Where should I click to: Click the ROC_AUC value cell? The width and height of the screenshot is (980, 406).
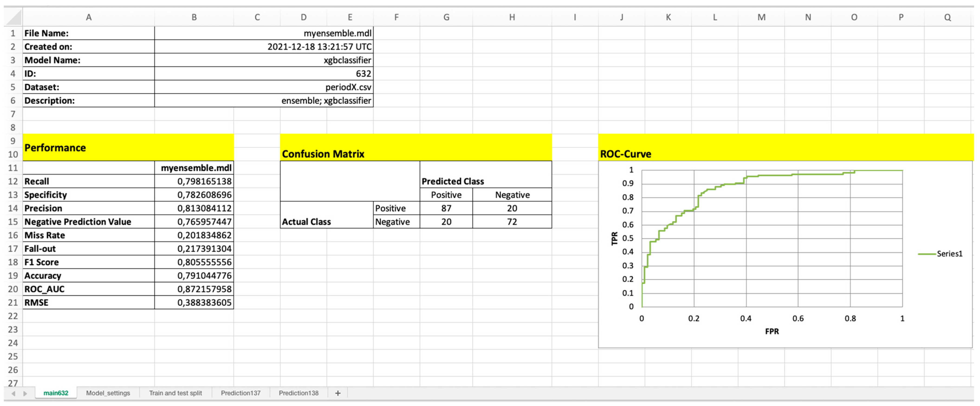click(194, 289)
